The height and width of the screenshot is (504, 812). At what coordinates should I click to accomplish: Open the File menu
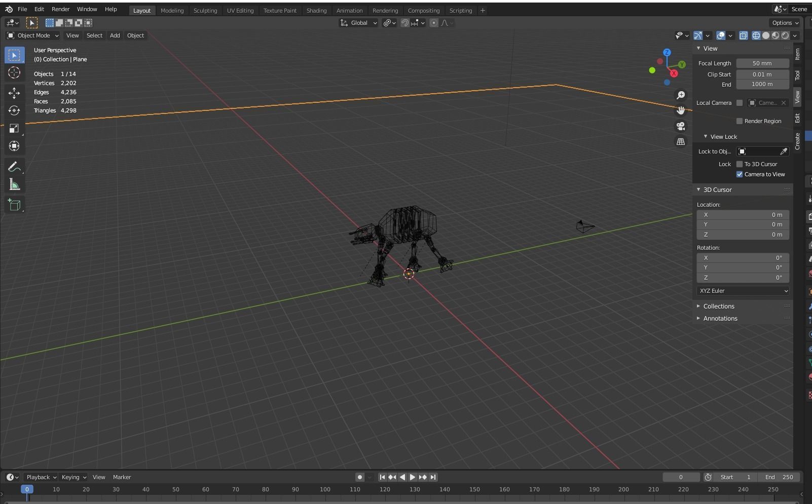(x=22, y=9)
